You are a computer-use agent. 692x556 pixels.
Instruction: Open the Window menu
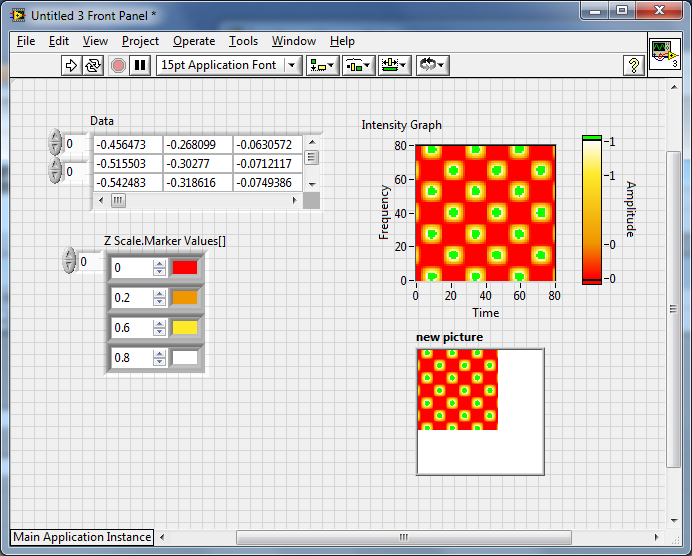point(294,41)
